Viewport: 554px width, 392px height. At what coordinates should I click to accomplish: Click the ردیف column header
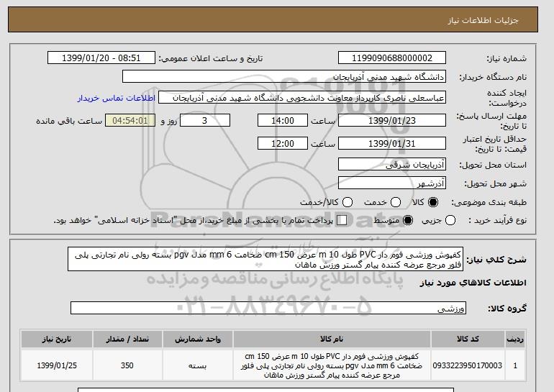[x=515, y=339]
